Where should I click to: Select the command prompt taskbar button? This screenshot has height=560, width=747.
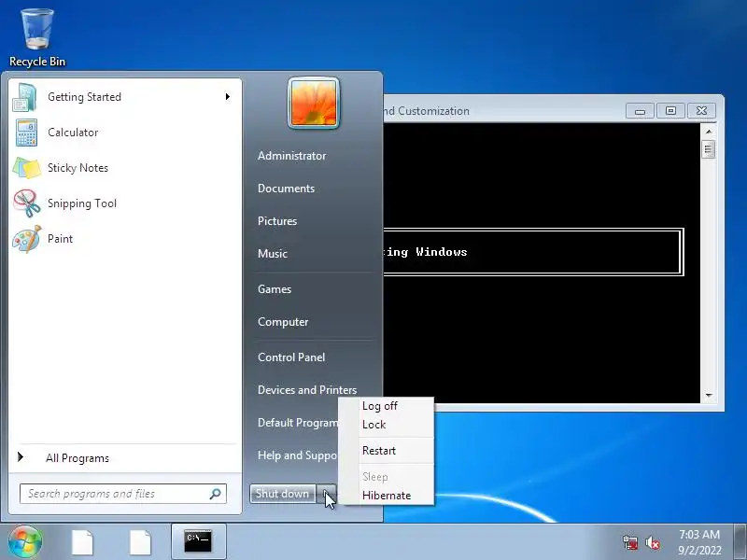point(198,542)
